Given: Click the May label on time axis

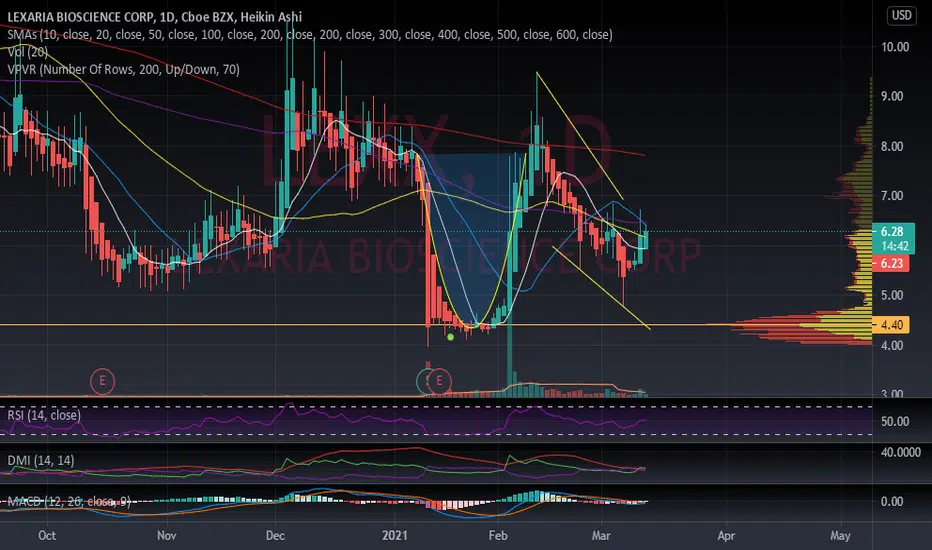Looking at the screenshot, I should (x=840, y=536).
